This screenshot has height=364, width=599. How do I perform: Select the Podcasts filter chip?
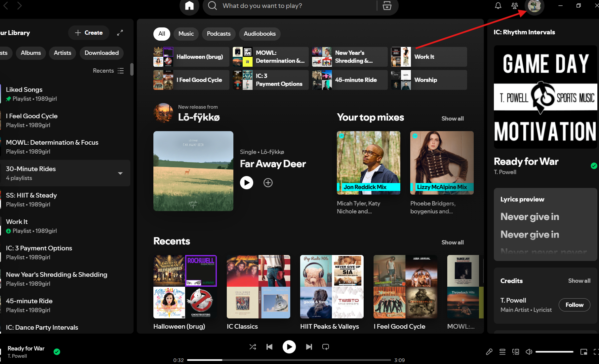[x=219, y=34]
